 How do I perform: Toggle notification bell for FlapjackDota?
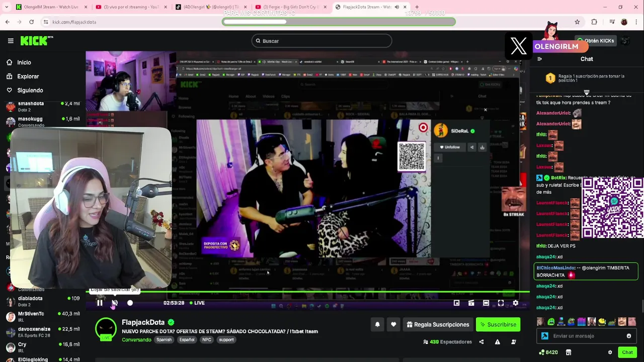coord(377,324)
